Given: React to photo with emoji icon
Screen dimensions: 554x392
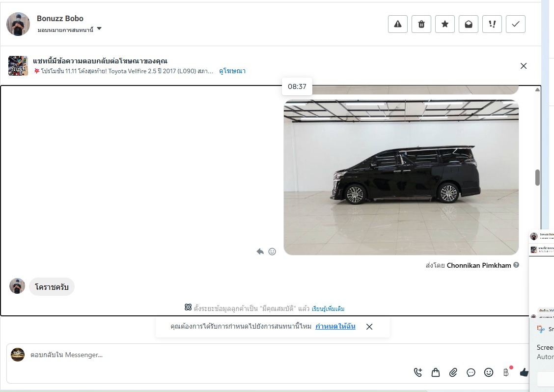Looking at the screenshot, I should [272, 252].
